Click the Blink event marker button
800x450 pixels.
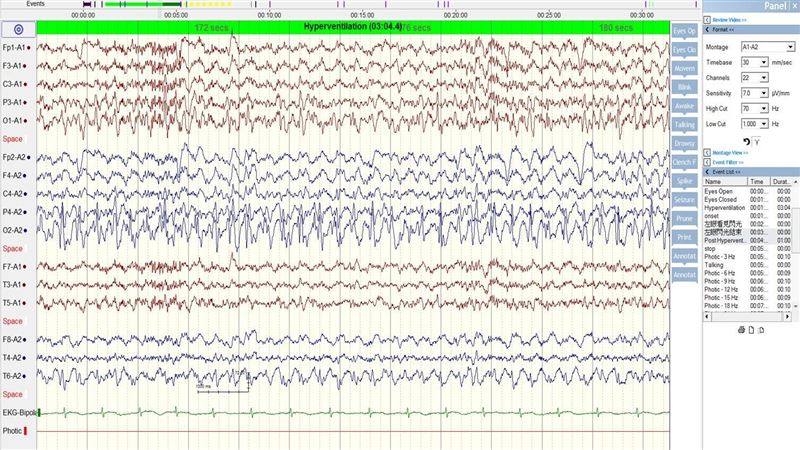[684, 87]
